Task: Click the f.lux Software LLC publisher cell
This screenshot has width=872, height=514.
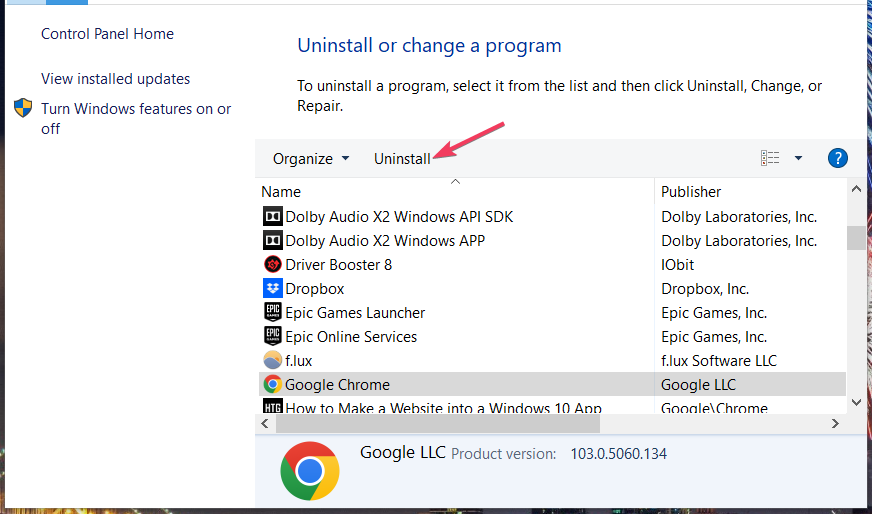Action: (x=719, y=360)
